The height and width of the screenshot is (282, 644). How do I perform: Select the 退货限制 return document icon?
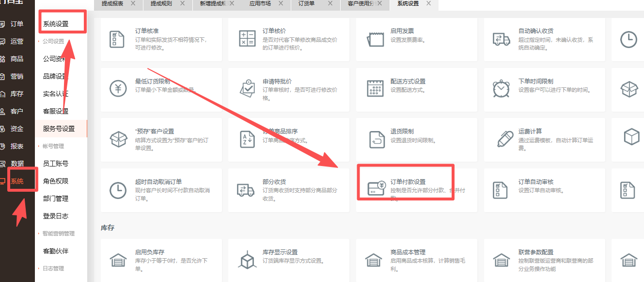(x=376, y=139)
